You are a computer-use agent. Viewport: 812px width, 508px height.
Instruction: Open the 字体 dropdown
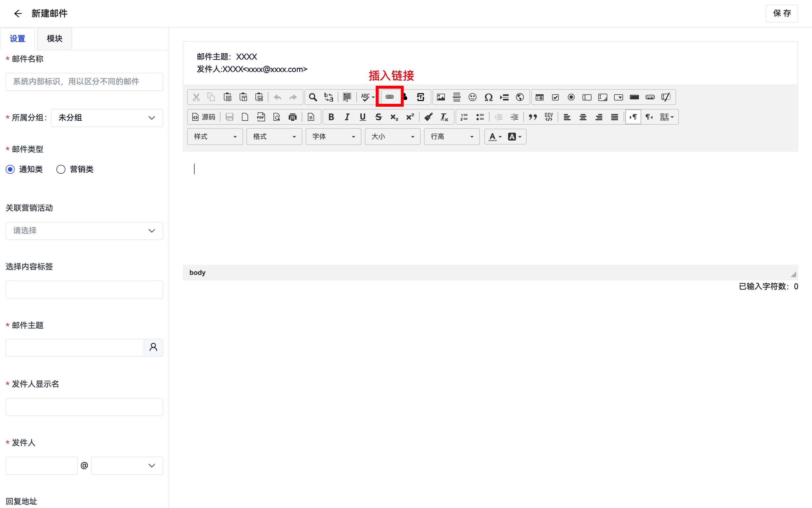pyautogui.click(x=334, y=137)
